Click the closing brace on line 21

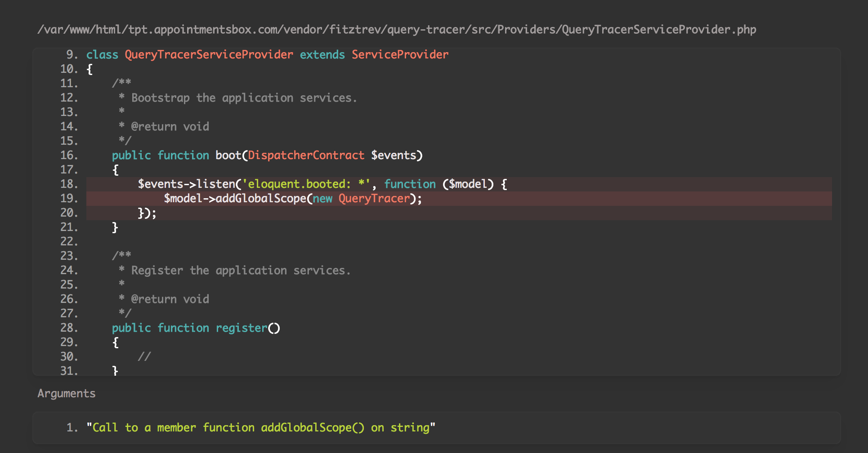pos(115,227)
